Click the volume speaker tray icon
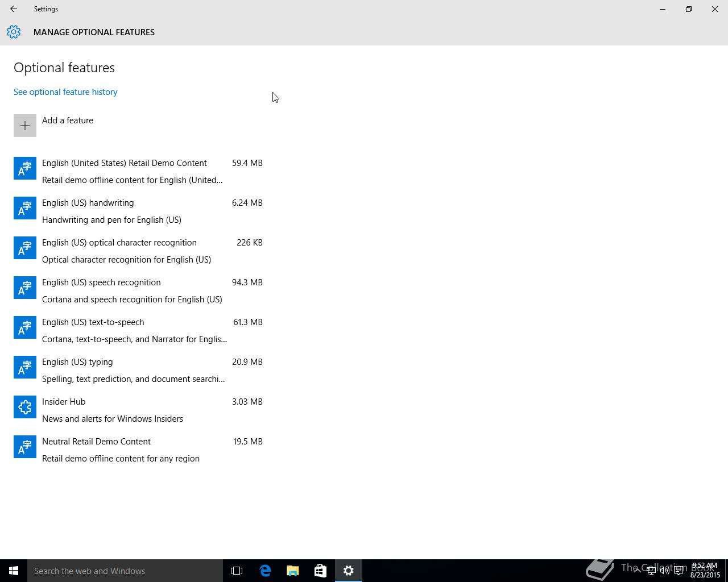Screen dimensions: 728x582 coord(665,571)
